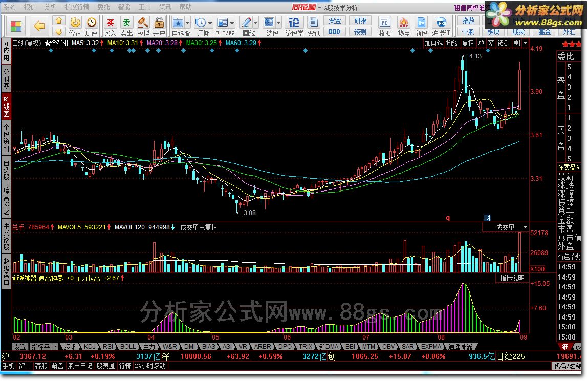
Task: Toggle 复权 price adjustment
Action: click(468, 43)
